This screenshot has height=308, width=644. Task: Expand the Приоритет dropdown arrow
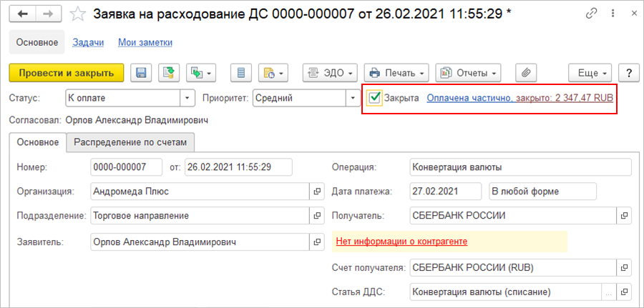(352, 99)
